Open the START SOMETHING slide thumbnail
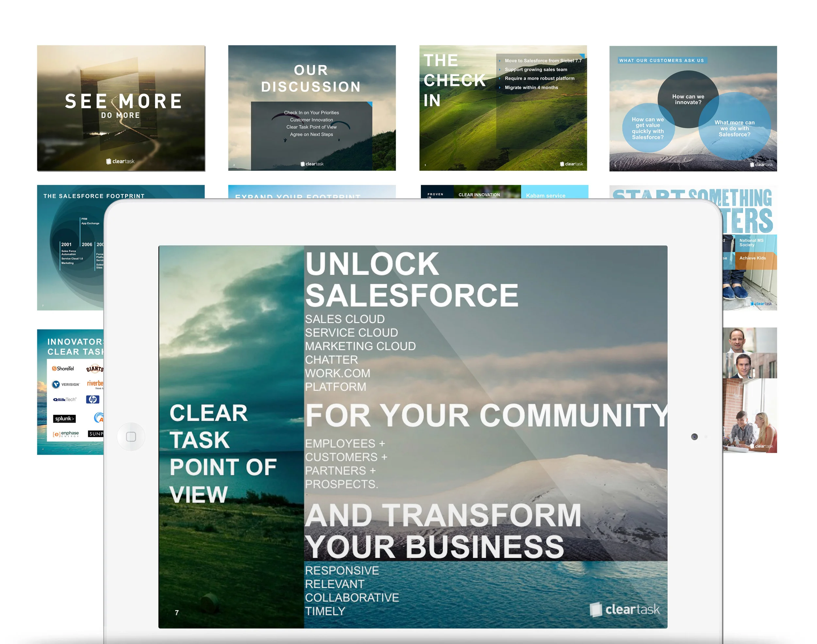Viewport: 817px width, 644px height. (749, 248)
